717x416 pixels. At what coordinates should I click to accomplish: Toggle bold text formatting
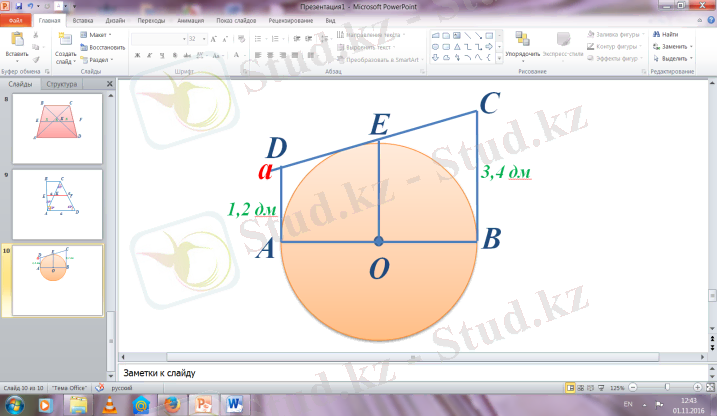pos(137,56)
